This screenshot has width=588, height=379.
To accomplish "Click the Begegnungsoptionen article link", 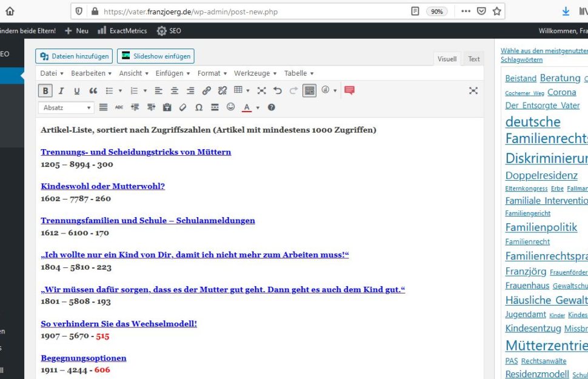I will [84, 358].
